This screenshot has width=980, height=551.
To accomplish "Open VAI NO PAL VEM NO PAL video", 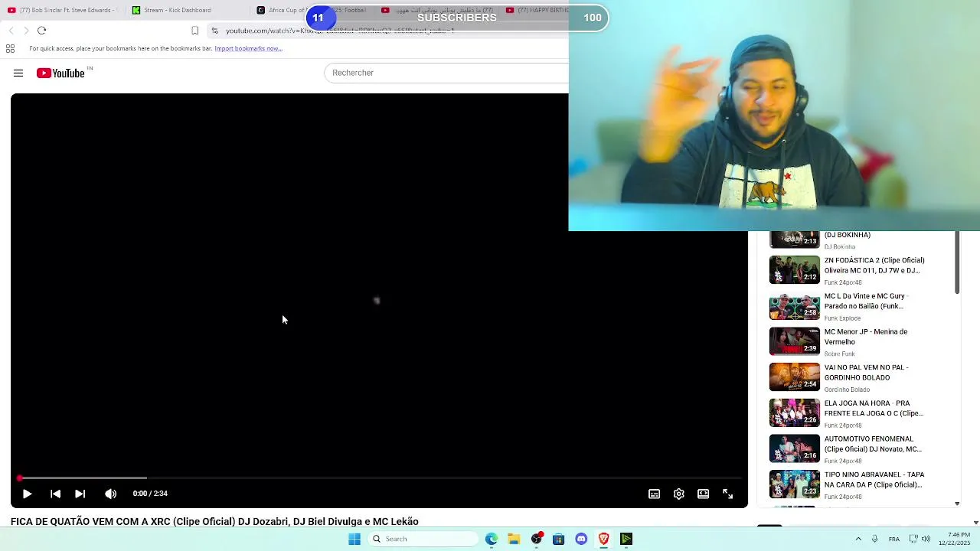I will (866, 372).
